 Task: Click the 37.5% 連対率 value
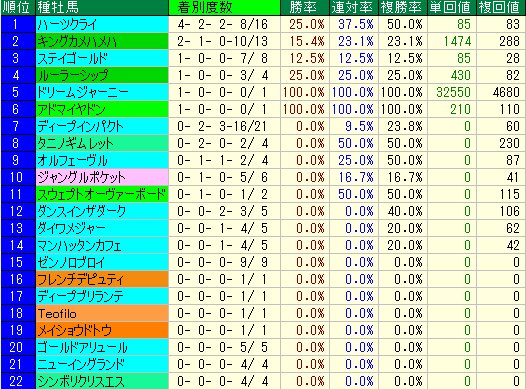[356, 24]
